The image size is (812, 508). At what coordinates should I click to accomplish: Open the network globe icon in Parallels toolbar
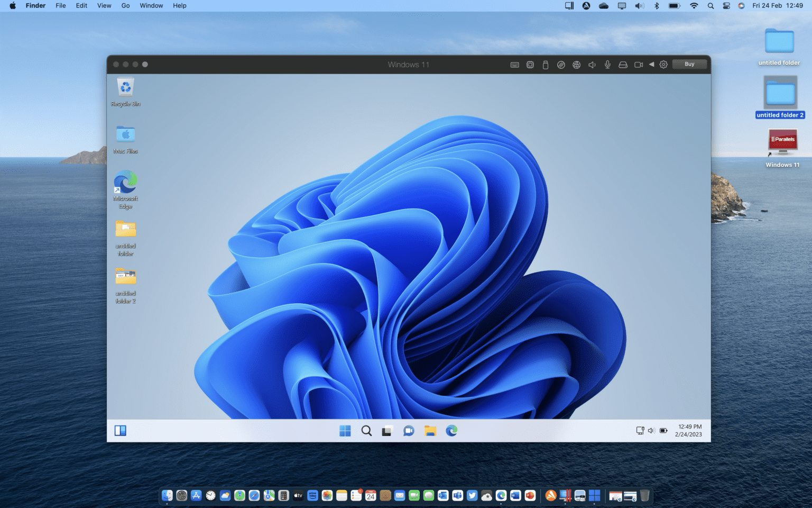point(576,64)
